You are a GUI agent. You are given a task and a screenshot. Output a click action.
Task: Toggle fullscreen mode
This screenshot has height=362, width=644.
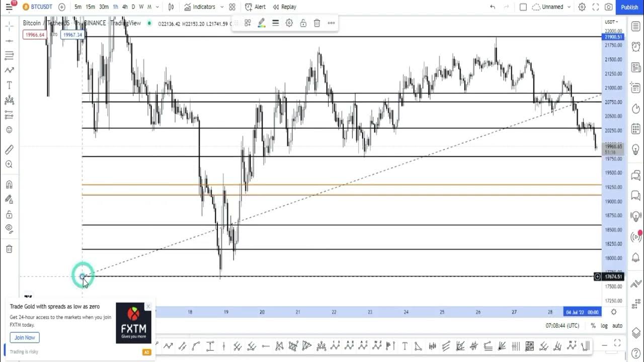(596, 7)
